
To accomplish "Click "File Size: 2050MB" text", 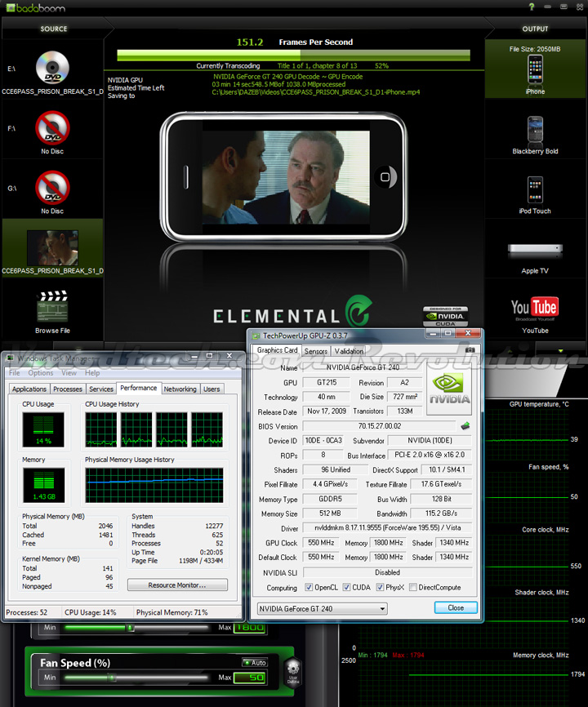I will (535, 49).
